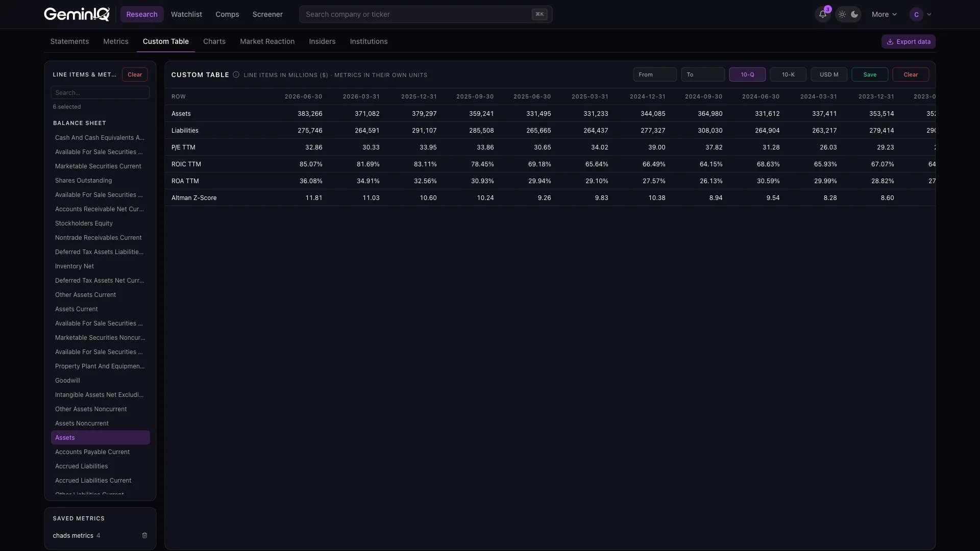Click the P/E TTM value 32.86

click(313, 147)
